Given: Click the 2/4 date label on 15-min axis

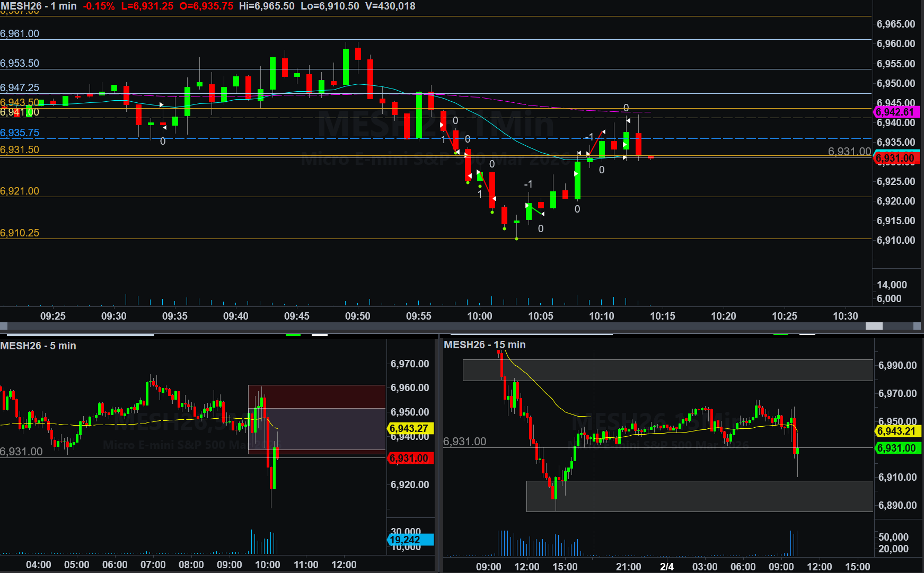Looking at the screenshot, I should 666,567.
